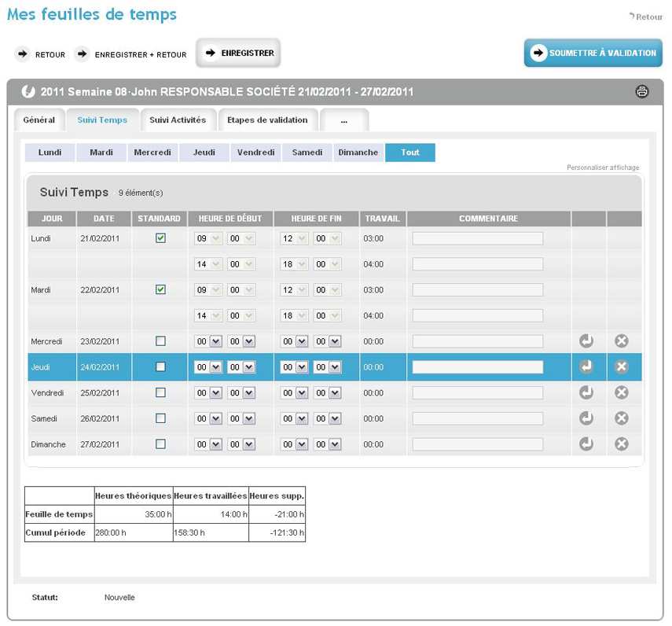Click the 'Nouvelle' status value
Image resolution: width=672 pixels, height=626 pixels.
click(x=119, y=597)
